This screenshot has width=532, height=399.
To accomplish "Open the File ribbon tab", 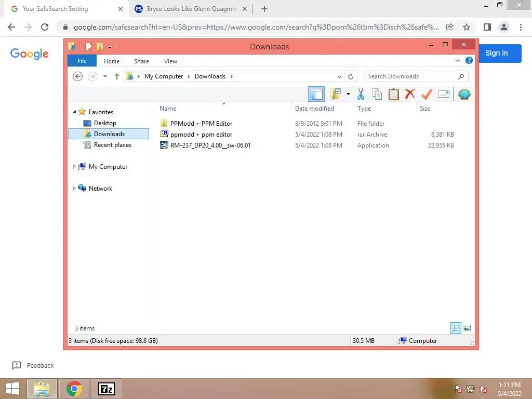I will pos(82,61).
